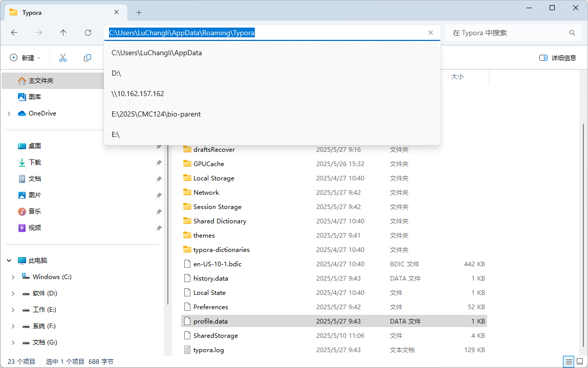Click pin icon next to 视频
The image size is (588, 368).
tap(159, 228)
